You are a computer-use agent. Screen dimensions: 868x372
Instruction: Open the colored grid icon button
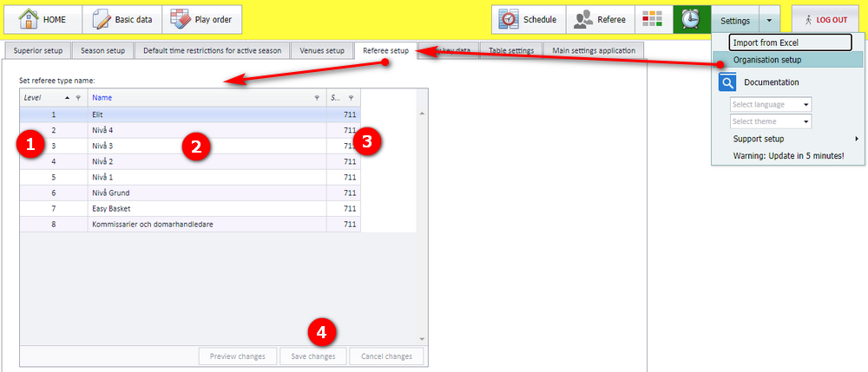[x=653, y=20]
